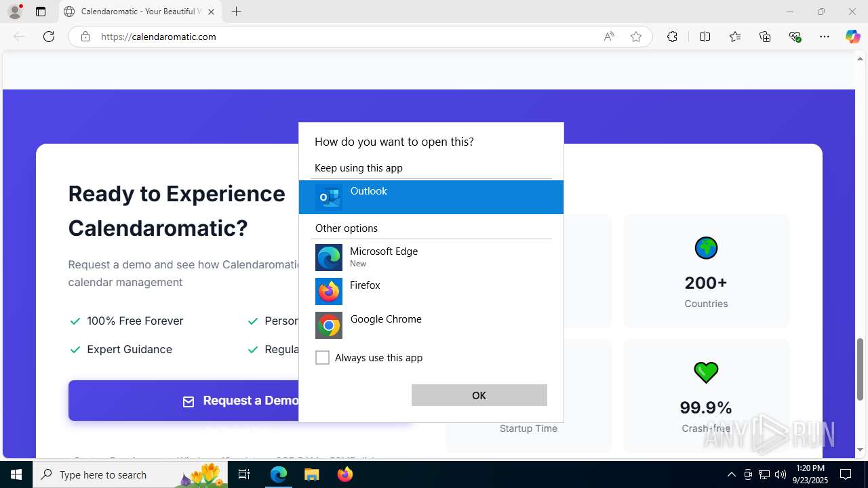This screenshot has width=868, height=488.
Task: Click the 'Startup Time' label
Action: [528, 428]
